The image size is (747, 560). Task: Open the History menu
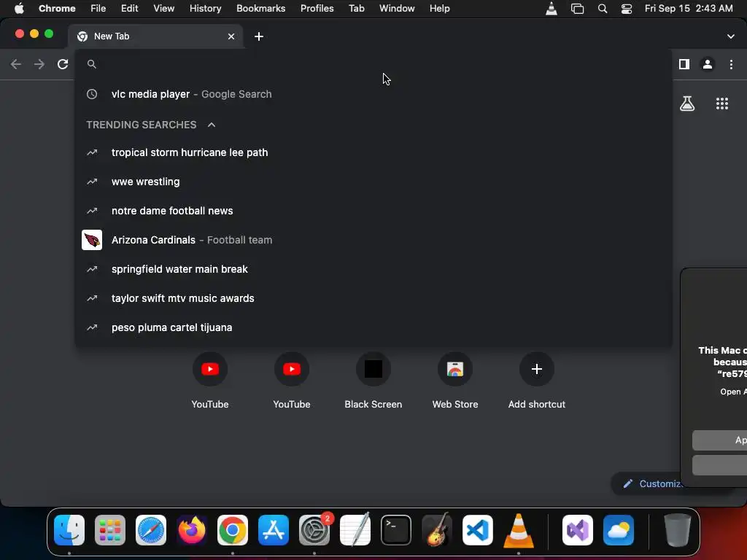205,8
